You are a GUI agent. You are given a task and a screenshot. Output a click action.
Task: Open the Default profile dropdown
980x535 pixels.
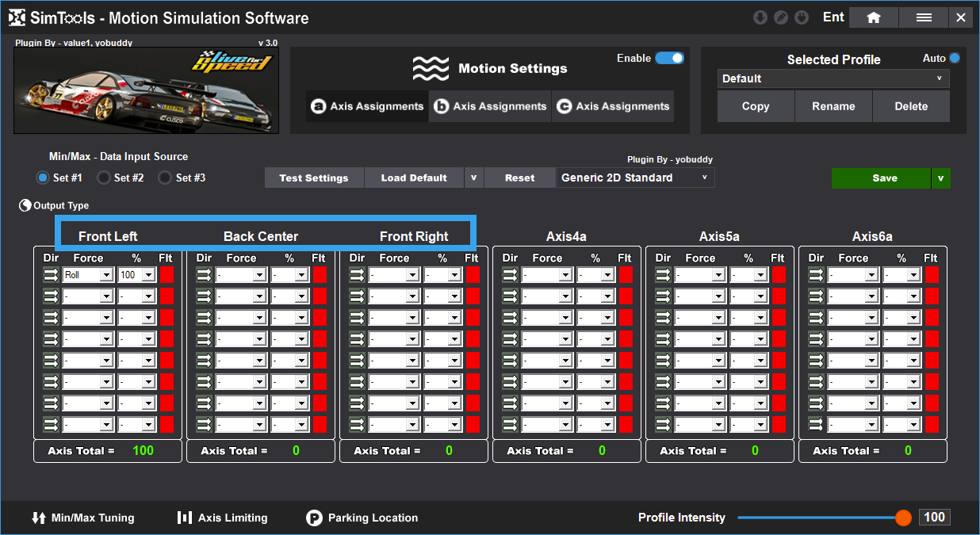point(833,78)
